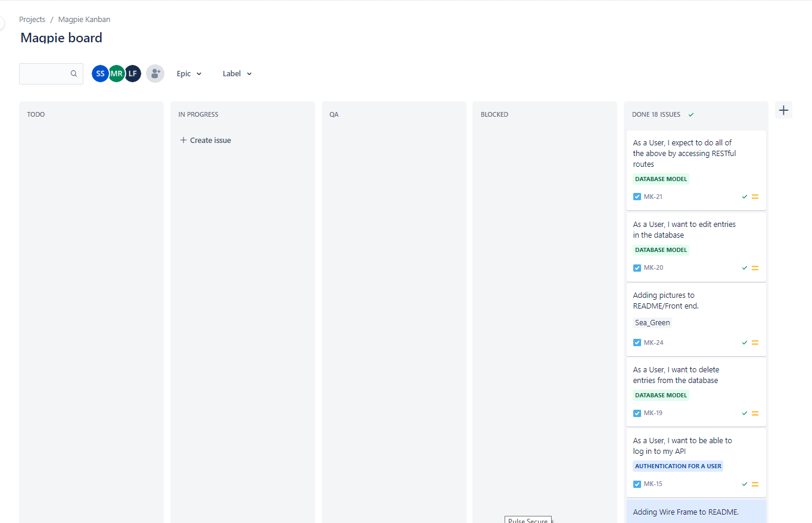Click Create issue in the IN PROGRESS column
The image size is (812, 523).
click(x=205, y=140)
